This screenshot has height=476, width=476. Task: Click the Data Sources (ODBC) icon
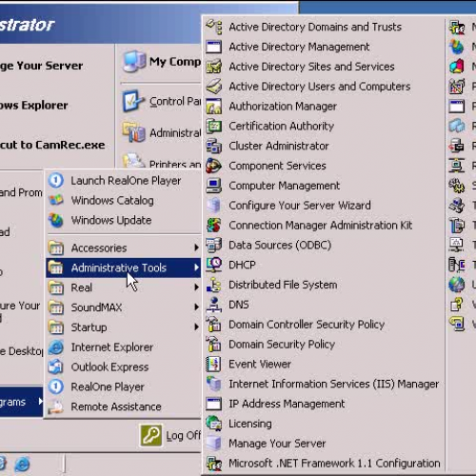[x=214, y=245]
